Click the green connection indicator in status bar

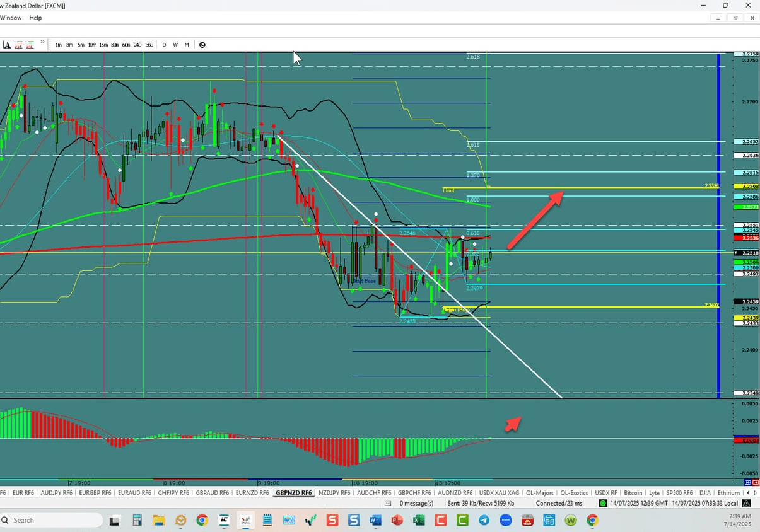click(603, 503)
